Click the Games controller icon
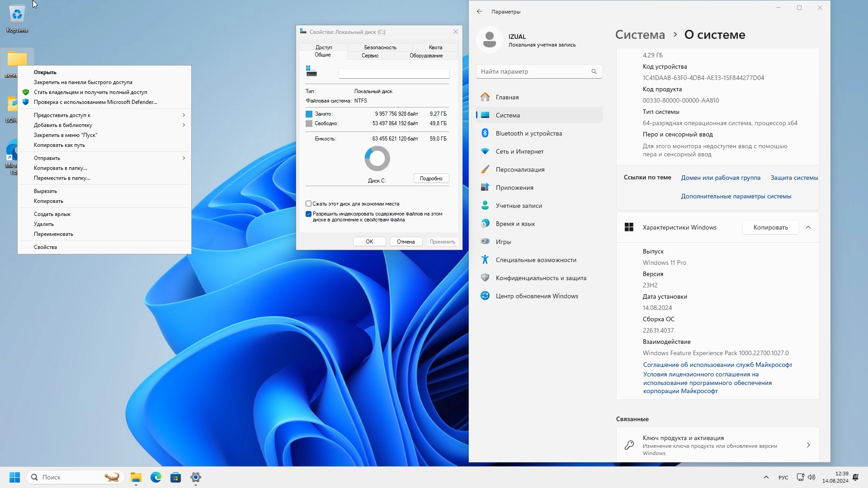 [485, 241]
